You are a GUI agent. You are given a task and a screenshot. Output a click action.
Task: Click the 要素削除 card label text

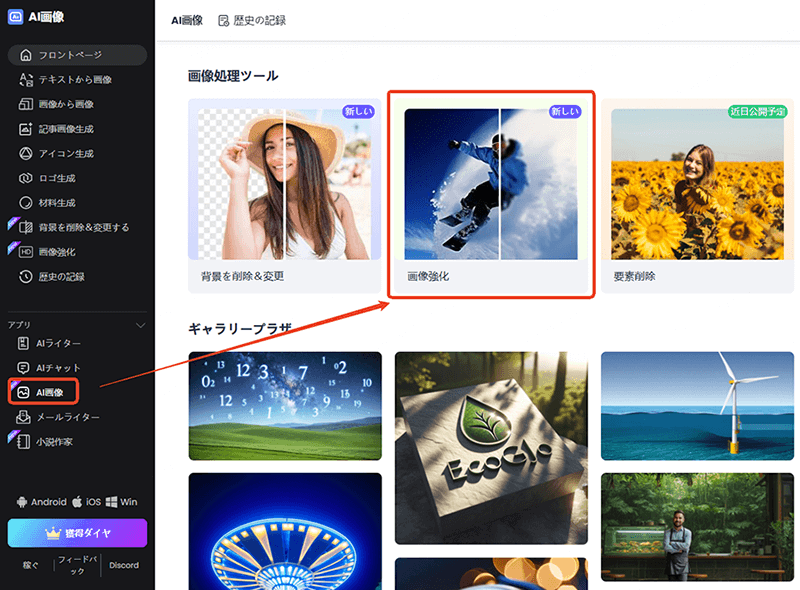(x=634, y=277)
